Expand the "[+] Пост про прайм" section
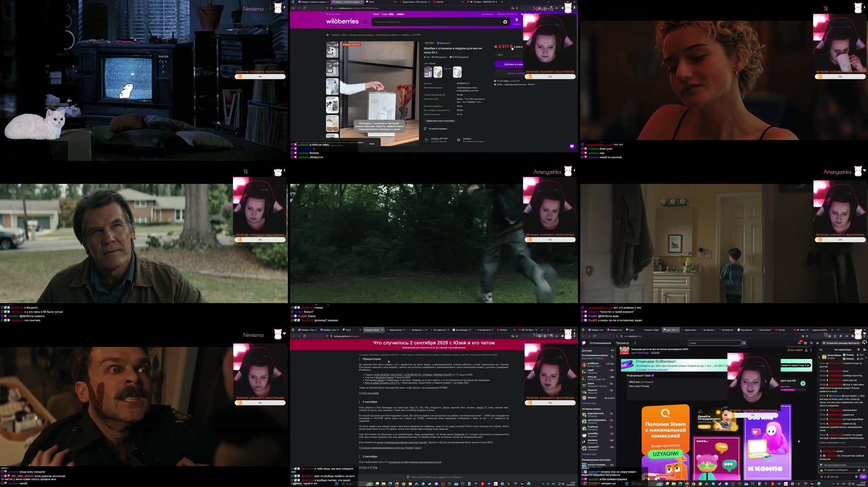This screenshot has height=487, width=868. coord(369,393)
